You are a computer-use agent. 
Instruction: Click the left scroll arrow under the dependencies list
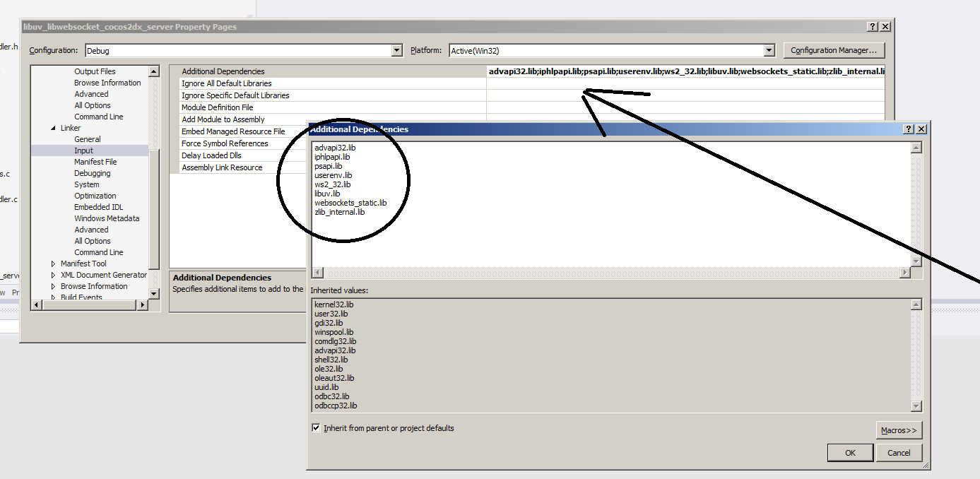tap(317, 272)
